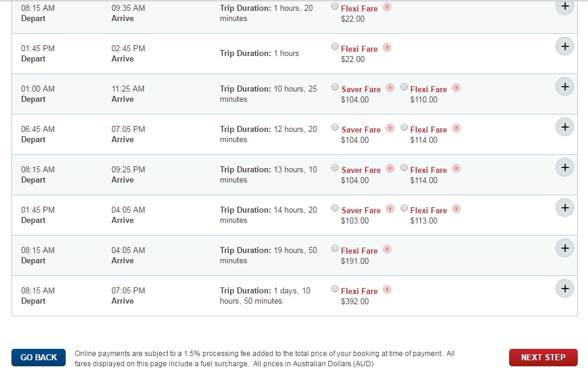Expand the 1 days, 10 hours trip row
The image size is (588, 391).
point(565,289)
